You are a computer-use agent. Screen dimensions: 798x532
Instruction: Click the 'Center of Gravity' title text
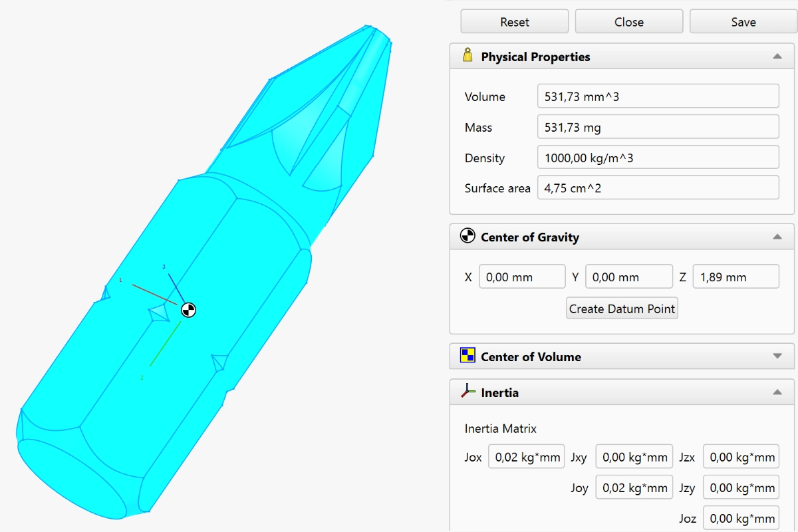pyautogui.click(x=530, y=237)
